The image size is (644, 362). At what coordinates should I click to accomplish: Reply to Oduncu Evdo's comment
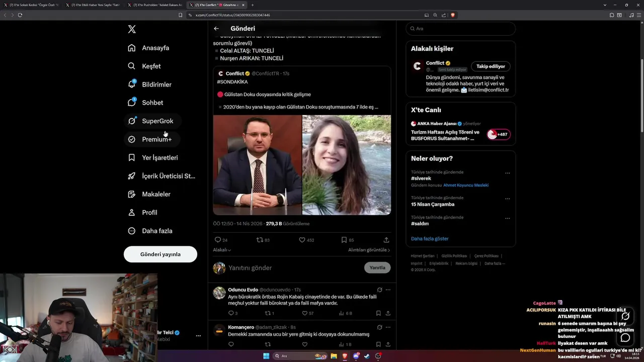click(231, 313)
